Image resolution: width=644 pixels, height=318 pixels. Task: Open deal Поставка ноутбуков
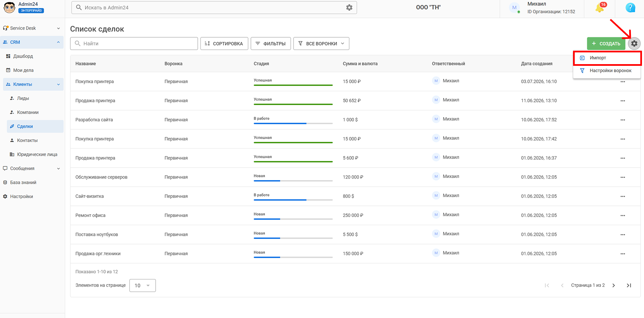97,235
